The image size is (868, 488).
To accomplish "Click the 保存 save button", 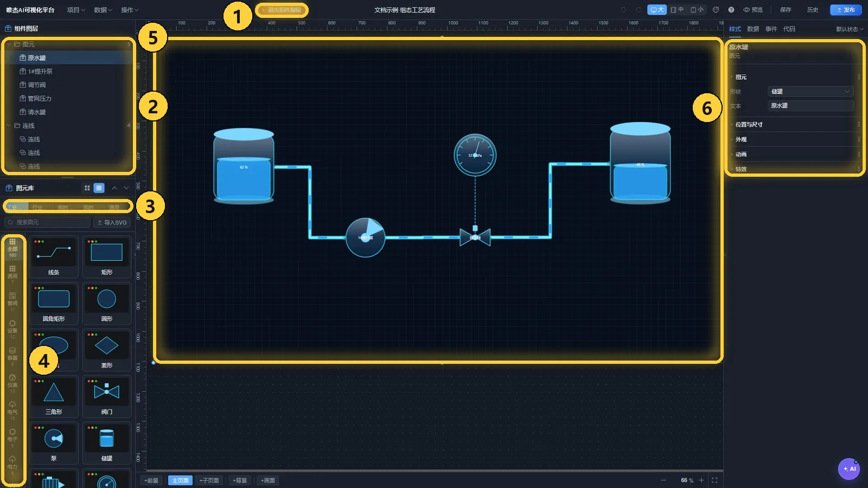I will pos(786,10).
